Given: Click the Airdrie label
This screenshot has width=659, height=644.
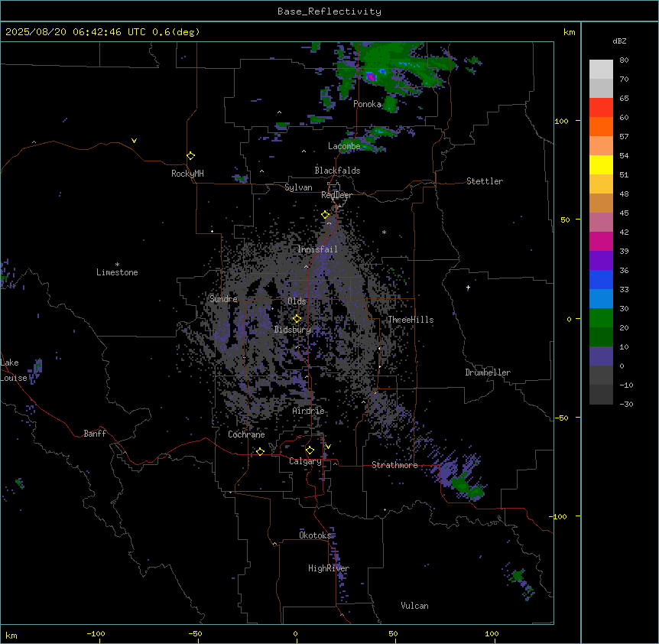Looking at the screenshot, I should (x=309, y=411).
